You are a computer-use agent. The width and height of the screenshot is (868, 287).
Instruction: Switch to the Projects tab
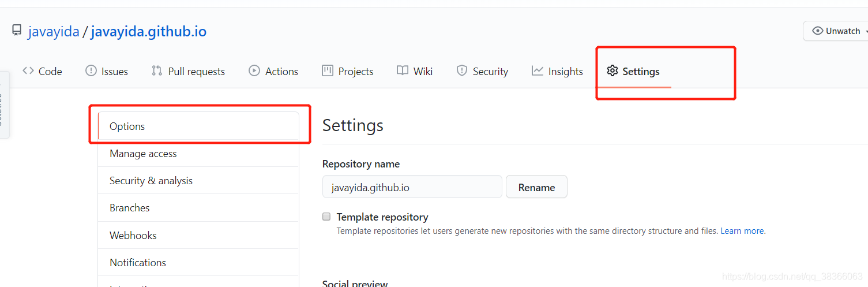coord(348,72)
